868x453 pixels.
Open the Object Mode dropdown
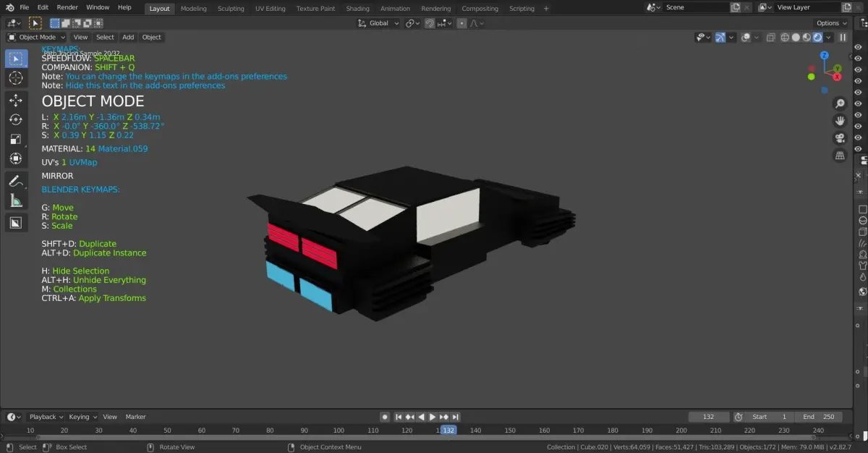pos(36,37)
